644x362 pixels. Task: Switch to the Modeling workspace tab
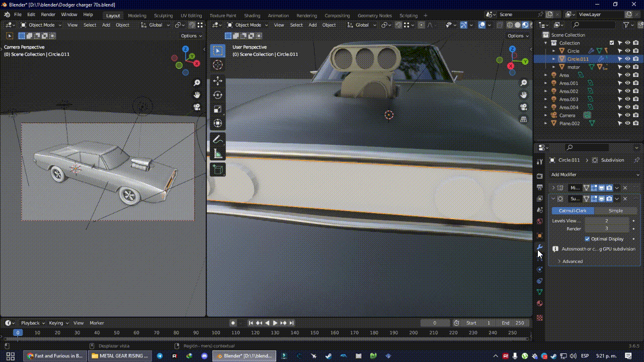coord(137,16)
